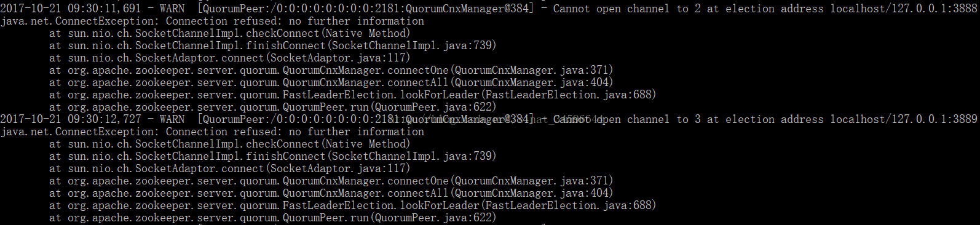Click the lookForLeader FastLeaderElection.java:688 line in the first trace
This screenshot has height=225, width=980.
(353, 95)
